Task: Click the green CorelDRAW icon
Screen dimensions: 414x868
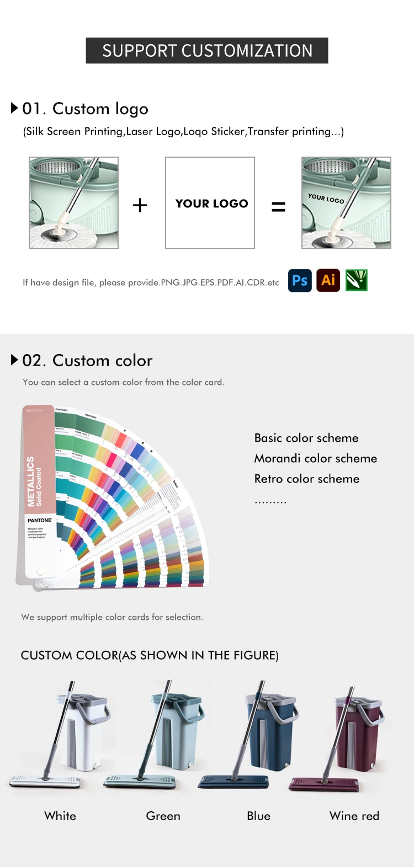Action: 357,280
